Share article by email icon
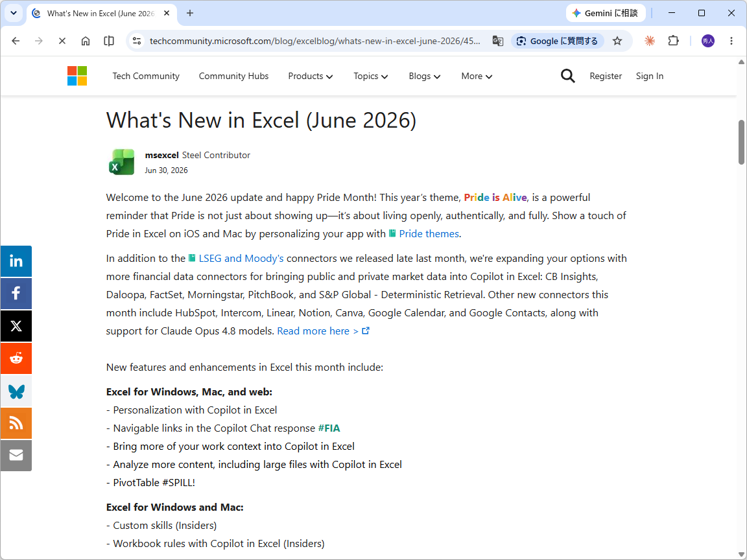 point(16,455)
